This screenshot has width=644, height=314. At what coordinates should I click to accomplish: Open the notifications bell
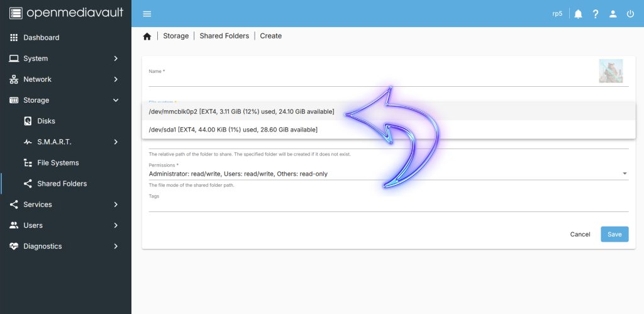coord(578,14)
